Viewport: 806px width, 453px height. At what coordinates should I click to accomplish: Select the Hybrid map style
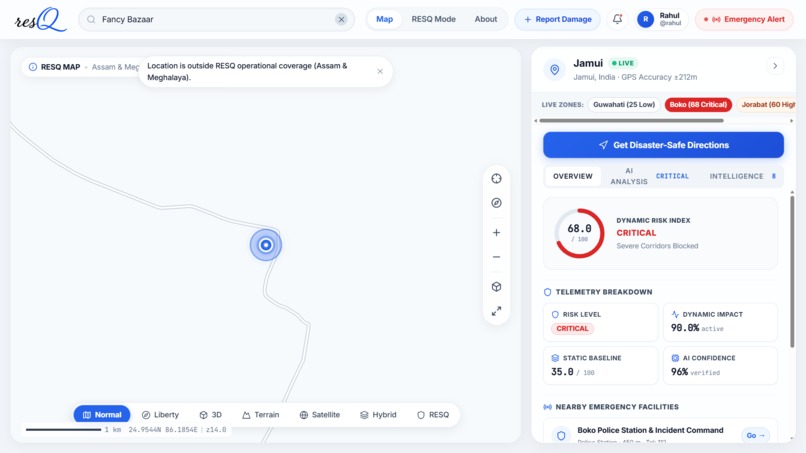tap(378, 414)
